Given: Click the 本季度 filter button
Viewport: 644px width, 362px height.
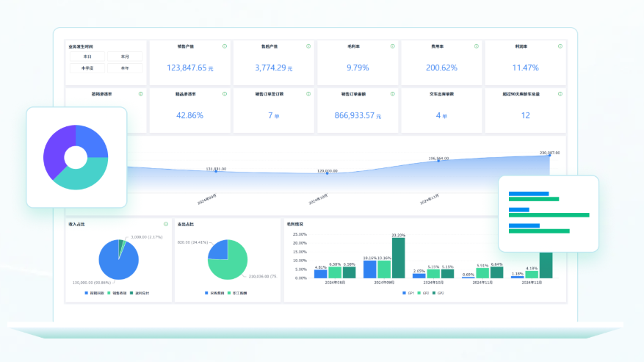Looking at the screenshot, I should (x=87, y=68).
